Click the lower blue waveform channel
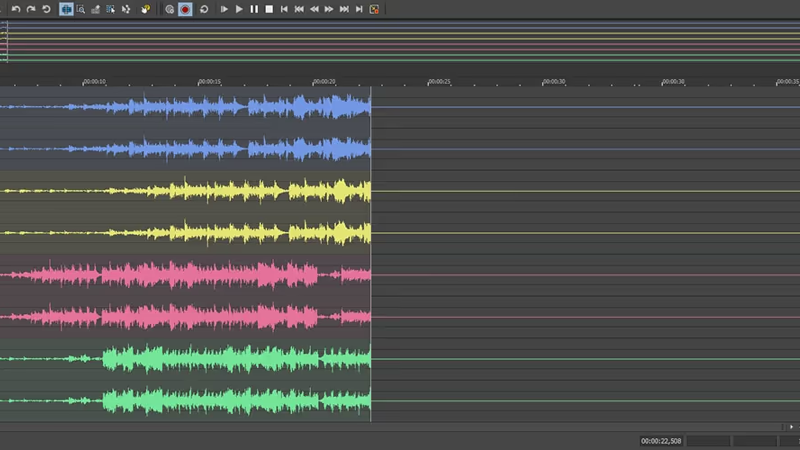The height and width of the screenshot is (450, 800). (x=185, y=149)
